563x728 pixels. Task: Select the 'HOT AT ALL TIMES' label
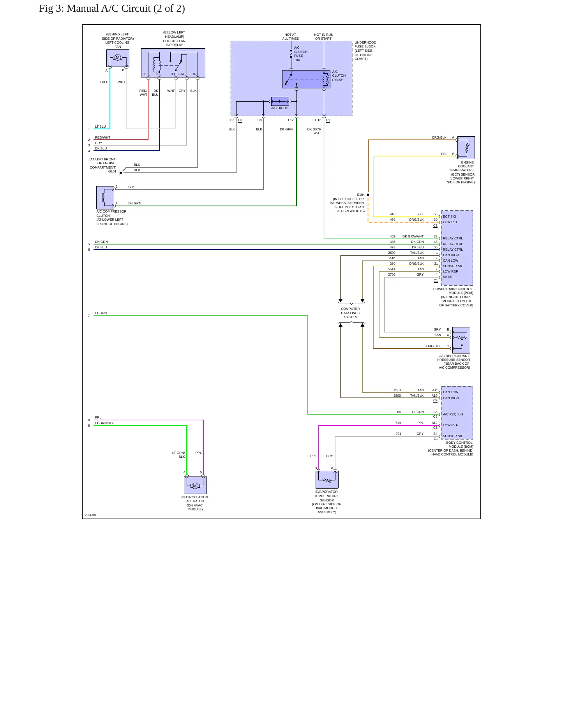[x=290, y=37]
